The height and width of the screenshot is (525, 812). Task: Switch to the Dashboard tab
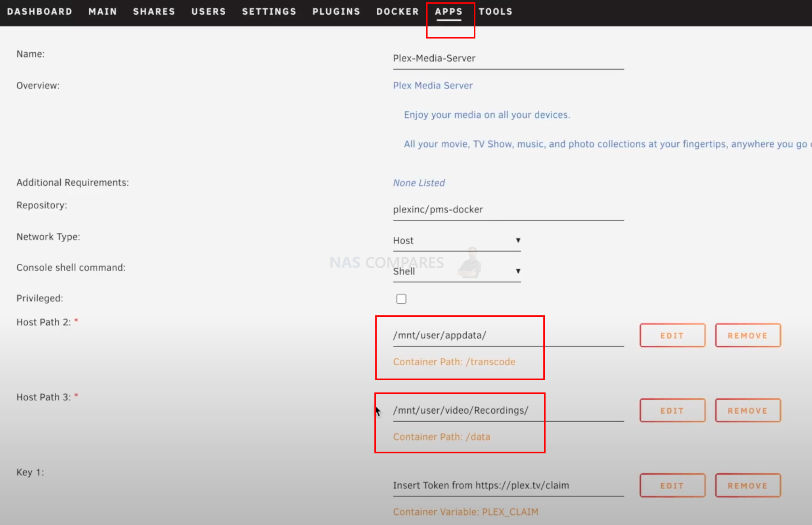pyautogui.click(x=40, y=11)
